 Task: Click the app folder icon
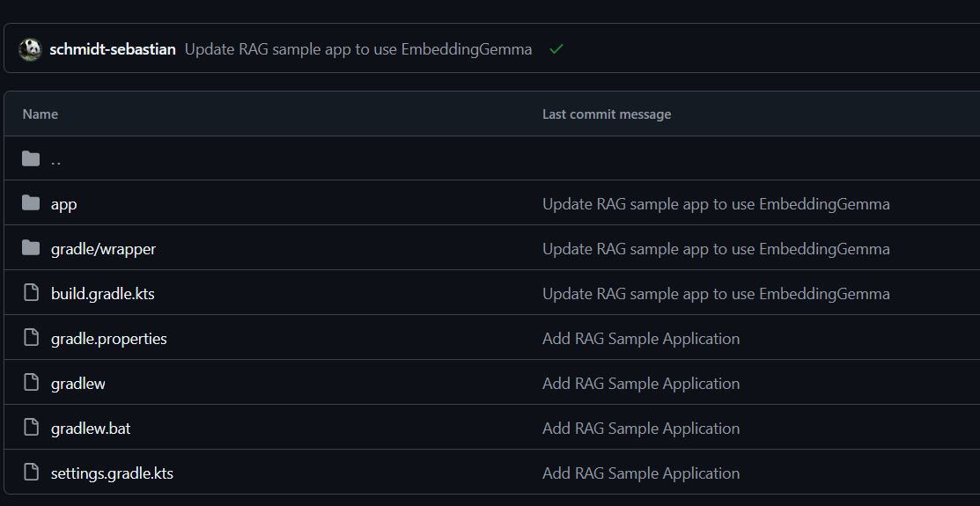pyautogui.click(x=32, y=203)
